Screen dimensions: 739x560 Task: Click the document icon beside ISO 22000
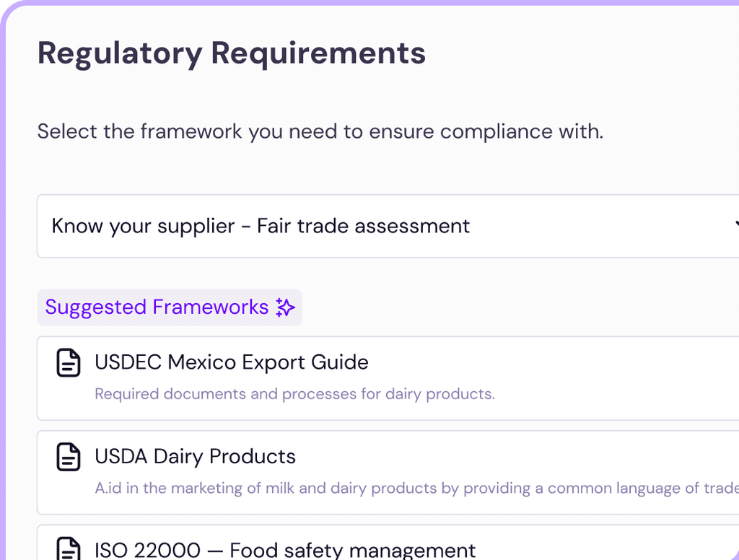(67, 548)
